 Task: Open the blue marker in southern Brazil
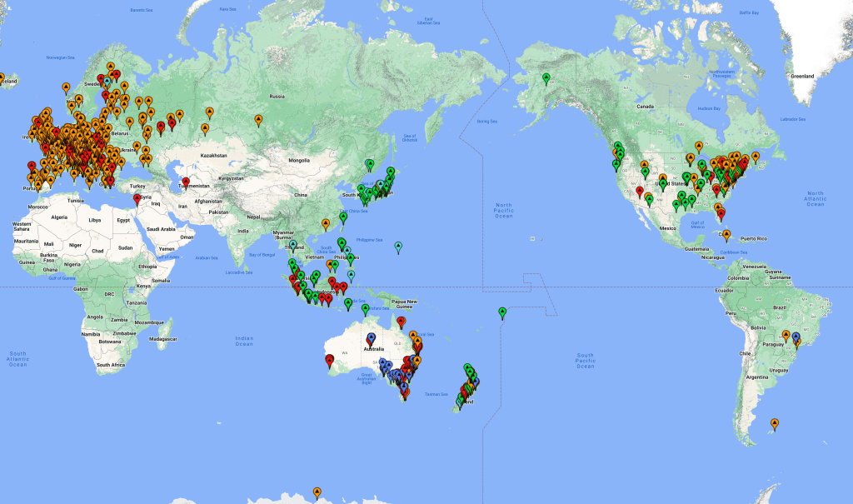pyautogui.click(x=796, y=337)
